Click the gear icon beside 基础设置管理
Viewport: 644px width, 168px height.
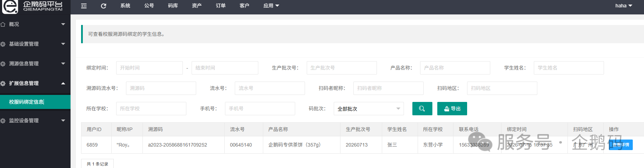tap(3, 44)
